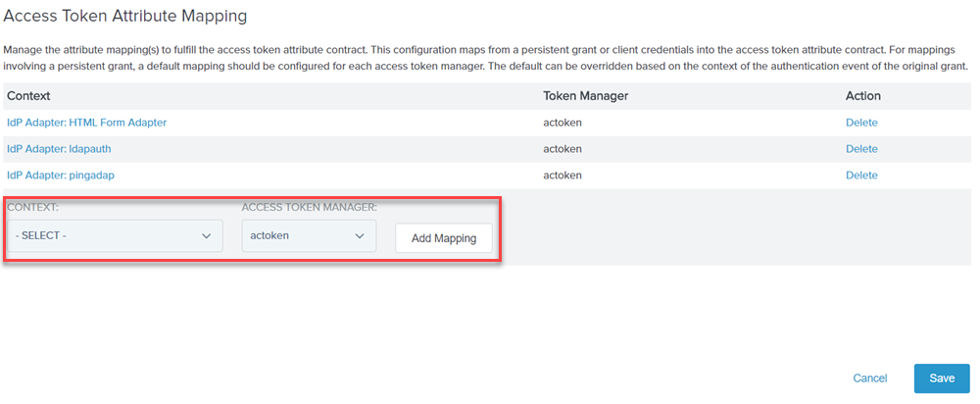Click actoken in the HTML Form Adapter row

click(563, 123)
